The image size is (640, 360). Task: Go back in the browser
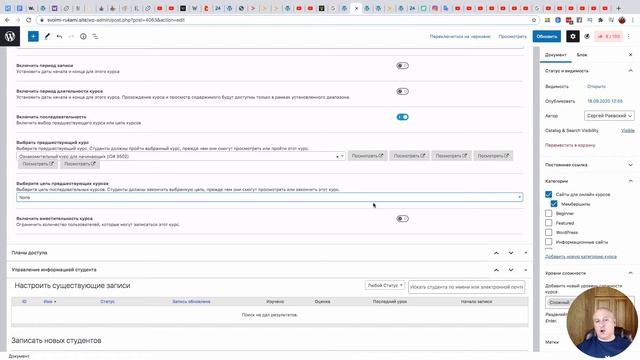click(x=7, y=20)
